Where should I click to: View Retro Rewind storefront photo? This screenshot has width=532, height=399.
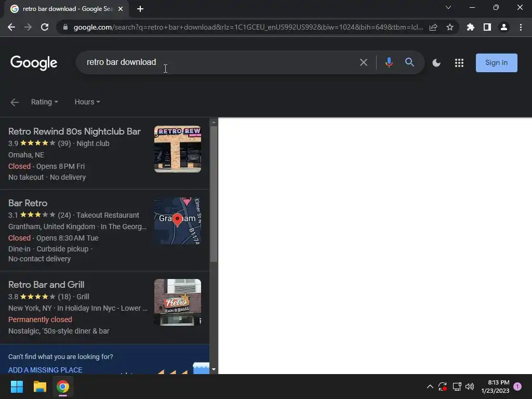pyautogui.click(x=178, y=149)
